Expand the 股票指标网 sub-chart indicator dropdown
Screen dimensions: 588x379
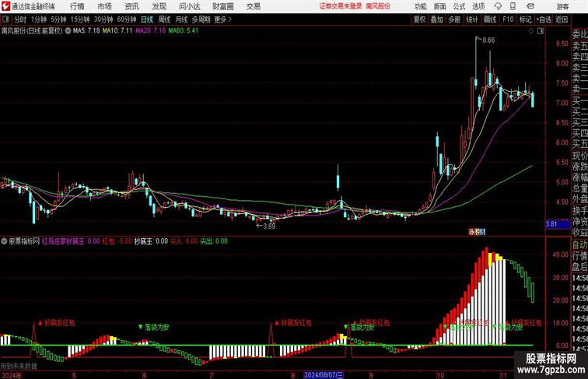[4, 241]
